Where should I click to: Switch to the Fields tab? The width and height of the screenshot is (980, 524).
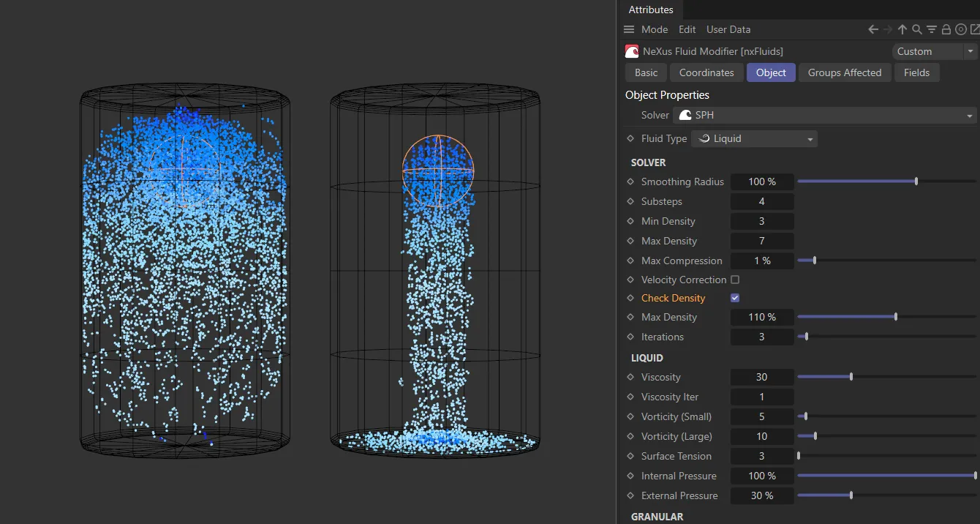pos(916,72)
